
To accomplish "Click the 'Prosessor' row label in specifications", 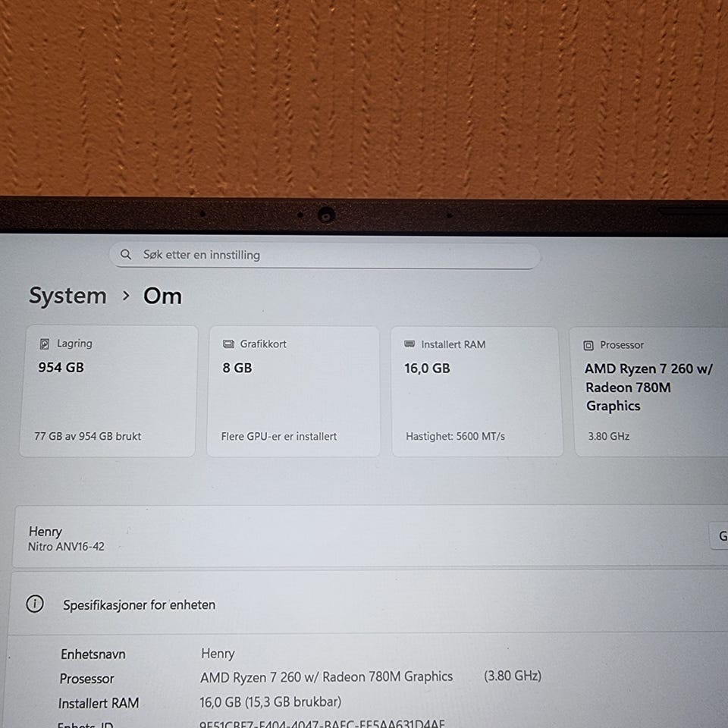I will point(86,679).
